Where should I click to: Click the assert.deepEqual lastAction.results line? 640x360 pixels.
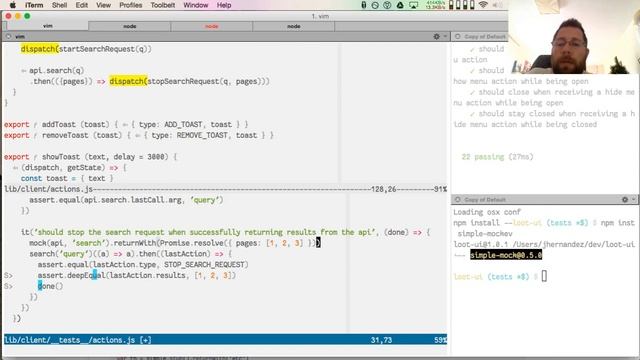[137, 276]
